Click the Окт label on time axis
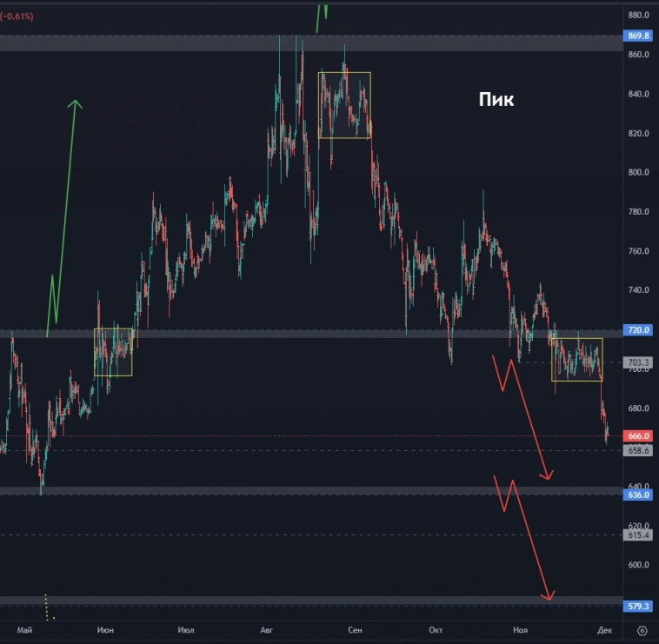This screenshot has height=644, width=659. pos(436,630)
